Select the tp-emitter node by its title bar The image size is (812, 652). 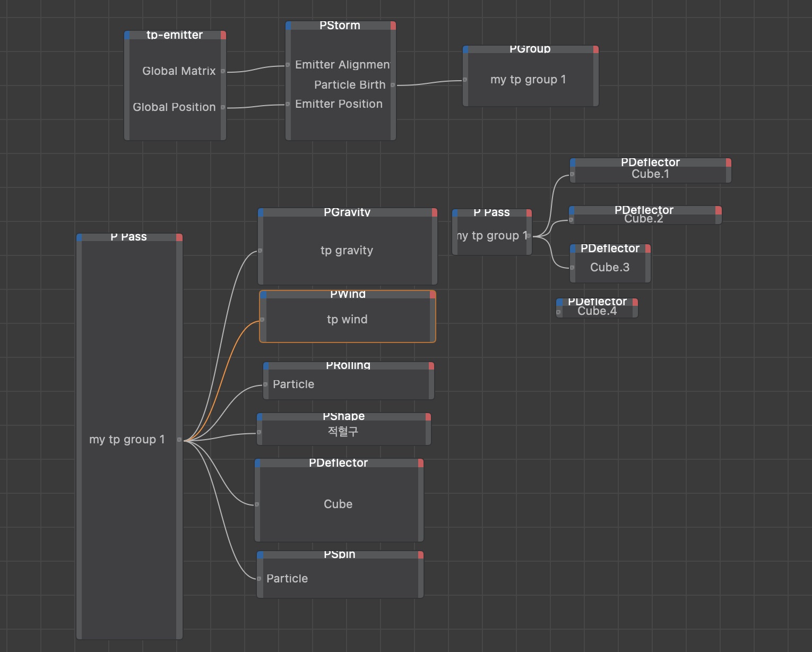pyautogui.click(x=175, y=35)
